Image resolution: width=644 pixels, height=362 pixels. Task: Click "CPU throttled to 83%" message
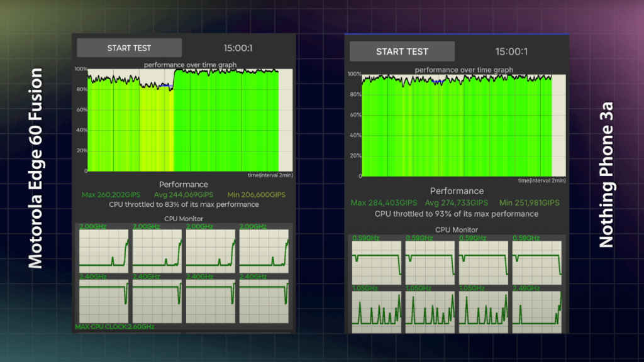pos(184,204)
